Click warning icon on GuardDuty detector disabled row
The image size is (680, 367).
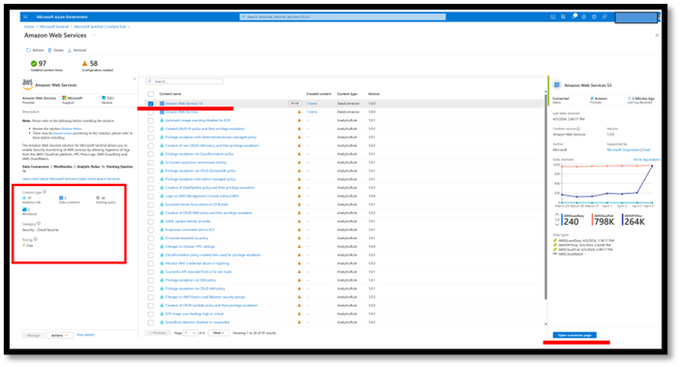point(299,322)
